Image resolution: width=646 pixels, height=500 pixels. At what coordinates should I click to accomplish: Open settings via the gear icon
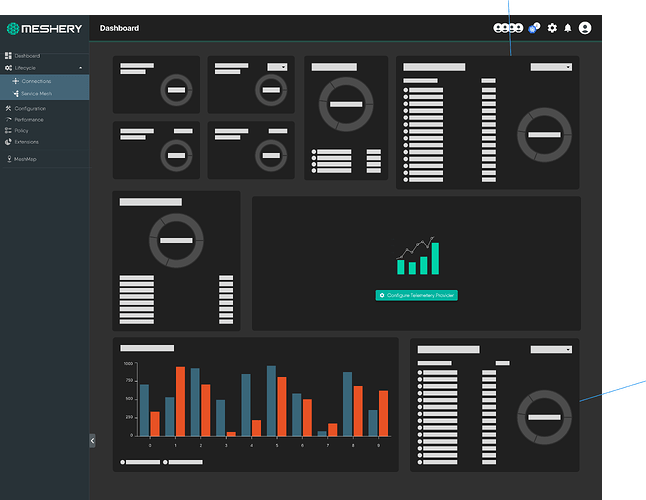(x=552, y=28)
